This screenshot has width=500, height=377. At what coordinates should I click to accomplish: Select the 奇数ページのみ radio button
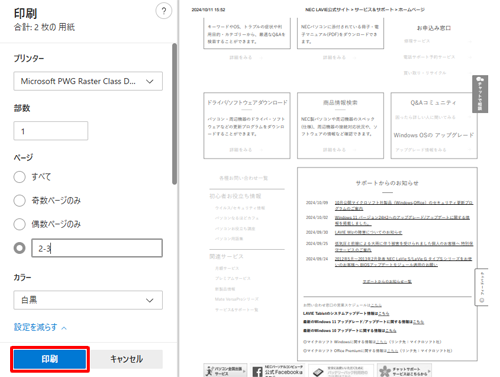(x=19, y=201)
